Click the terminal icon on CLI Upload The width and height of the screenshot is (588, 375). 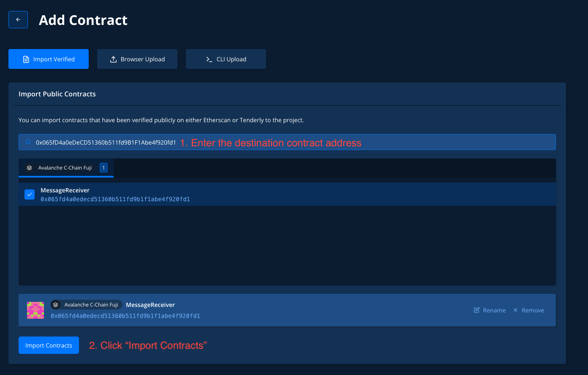click(209, 59)
